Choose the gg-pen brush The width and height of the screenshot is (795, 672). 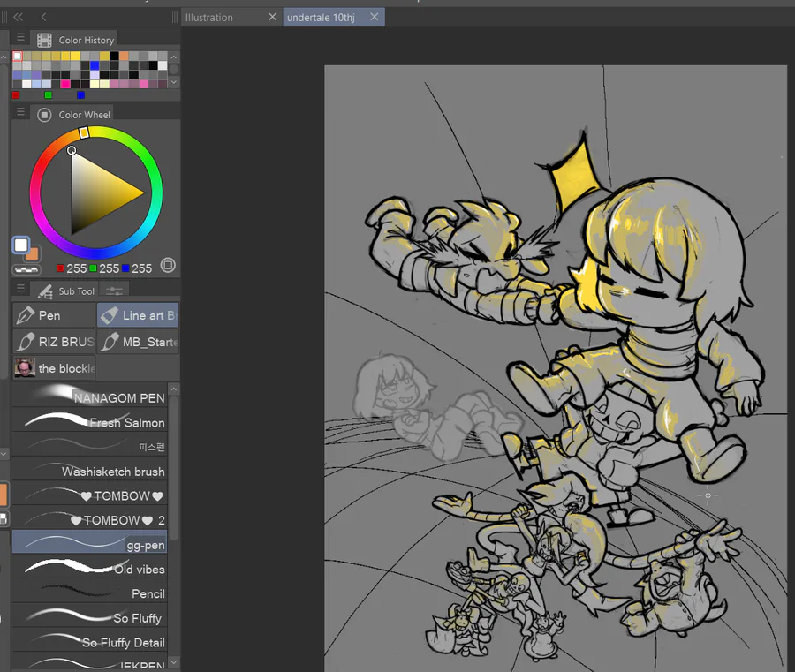click(x=89, y=542)
